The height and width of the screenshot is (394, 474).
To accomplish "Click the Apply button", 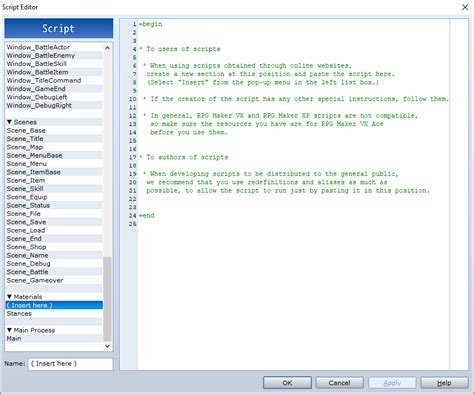I will (x=392, y=383).
